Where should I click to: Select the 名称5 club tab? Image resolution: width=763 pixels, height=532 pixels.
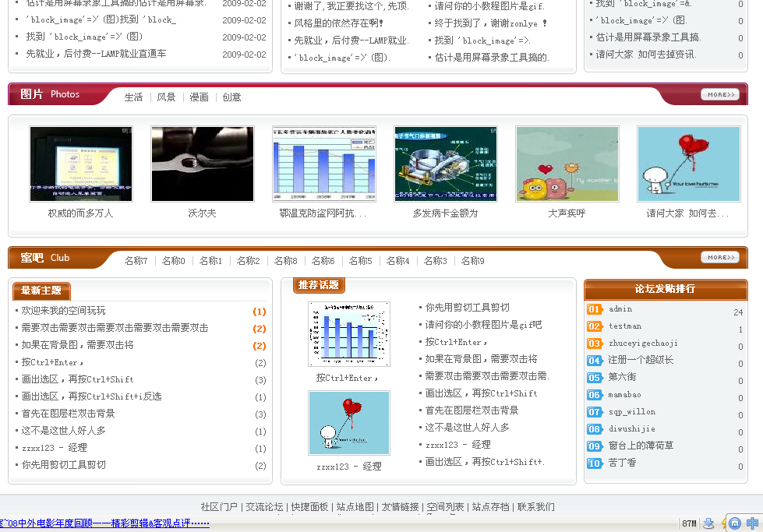tap(361, 261)
